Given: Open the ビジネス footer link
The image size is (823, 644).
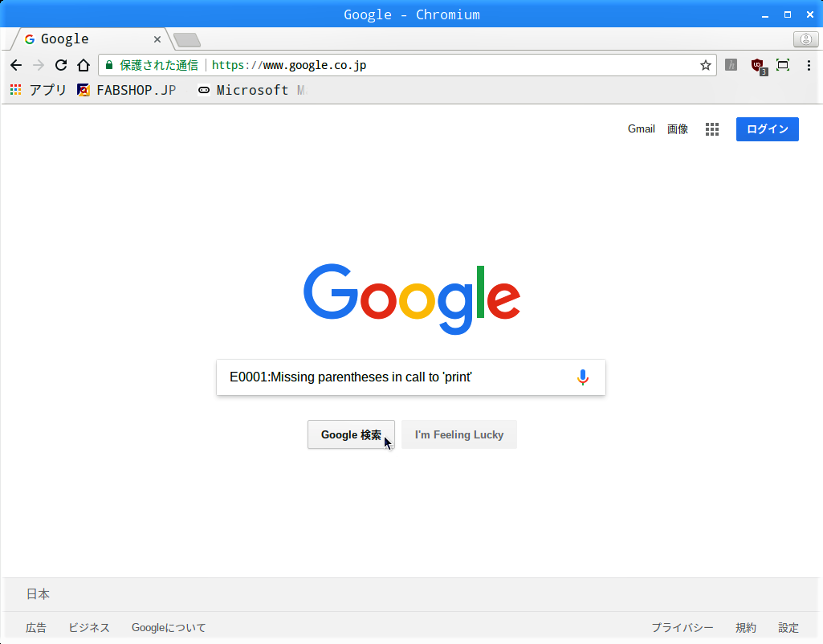Looking at the screenshot, I should click(x=89, y=628).
